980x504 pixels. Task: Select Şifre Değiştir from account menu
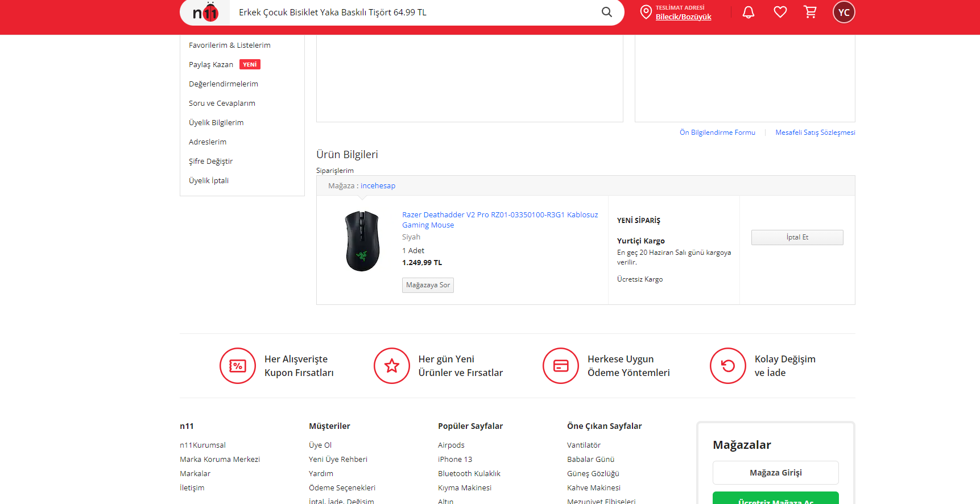(211, 162)
